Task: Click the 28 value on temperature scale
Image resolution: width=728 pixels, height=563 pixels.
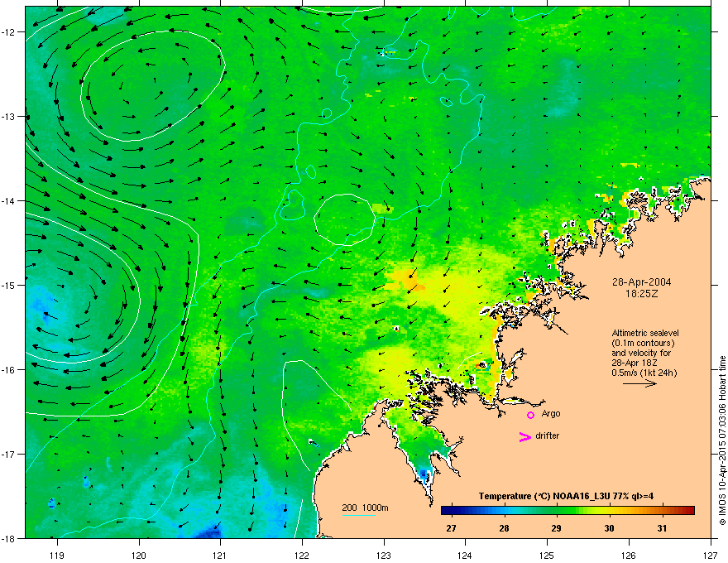Action: click(504, 528)
